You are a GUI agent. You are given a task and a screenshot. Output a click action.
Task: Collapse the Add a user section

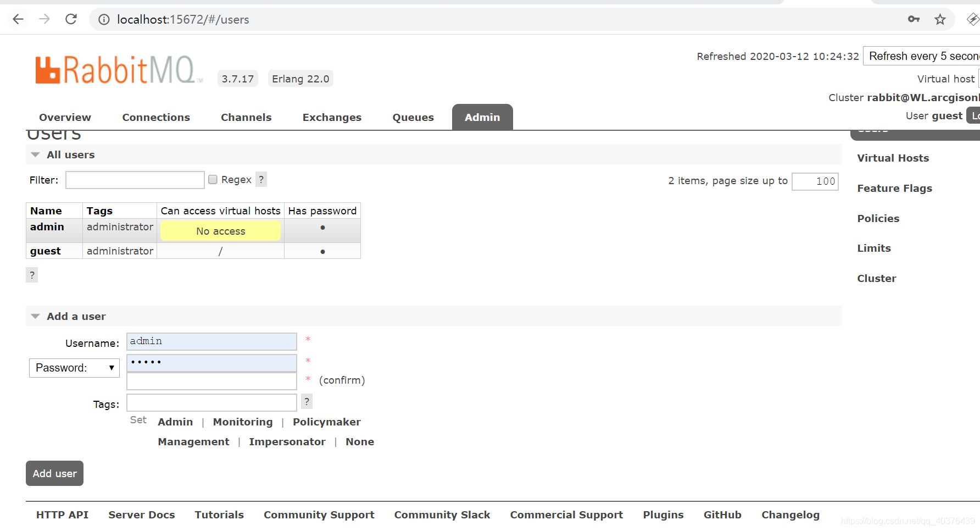(x=76, y=316)
